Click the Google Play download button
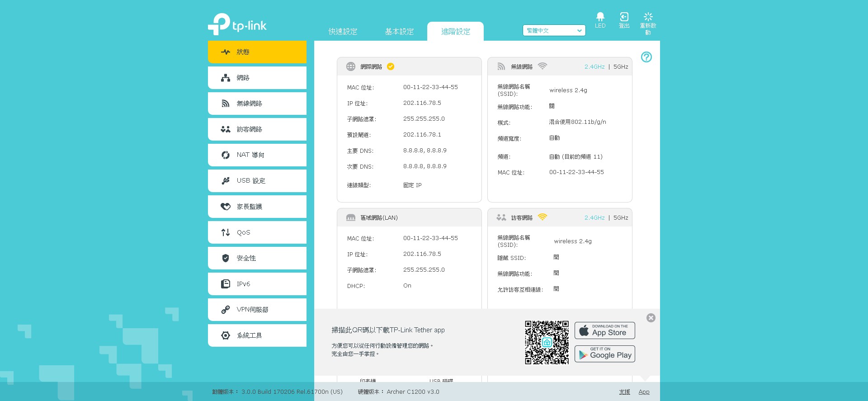The width and height of the screenshot is (868, 401). coord(605,354)
